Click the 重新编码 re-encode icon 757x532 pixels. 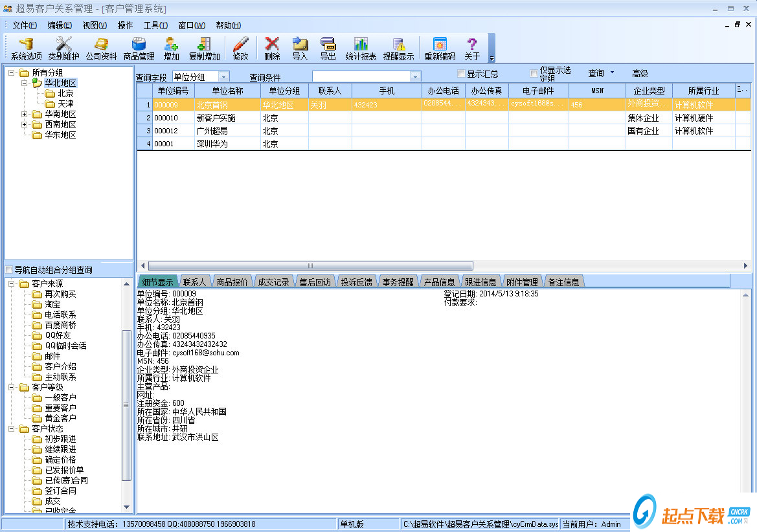(x=439, y=47)
